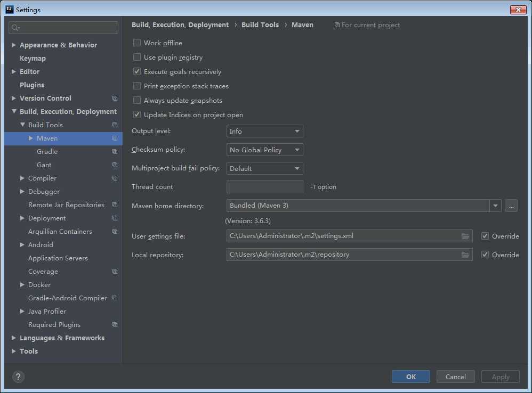Image resolution: width=532 pixels, height=393 pixels.
Task: Click the search magnifier icon in settings
Action: coord(15,28)
